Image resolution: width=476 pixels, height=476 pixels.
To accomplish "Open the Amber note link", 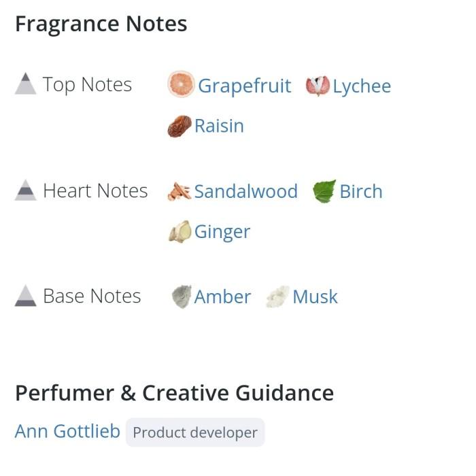I will click(x=222, y=297).
